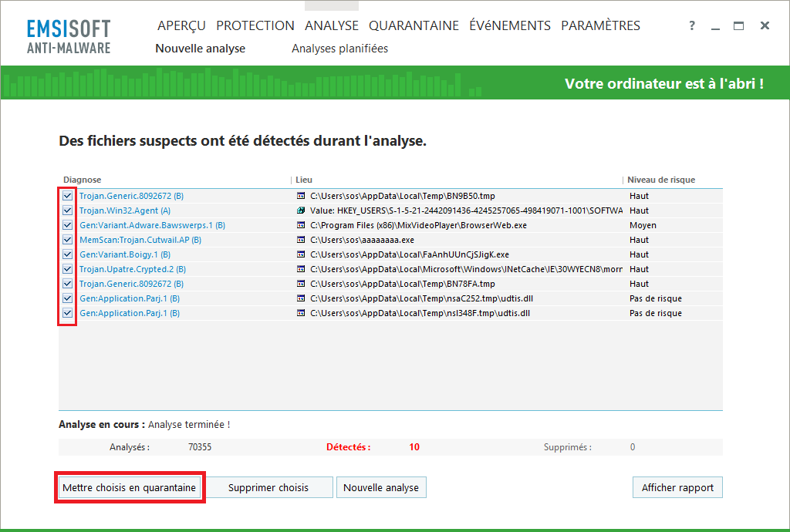The width and height of the screenshot is (790, 532).
Task: Click the Emsisoft Anti-Malware logo
Action: pyautogui.click(x=69, y=37)
